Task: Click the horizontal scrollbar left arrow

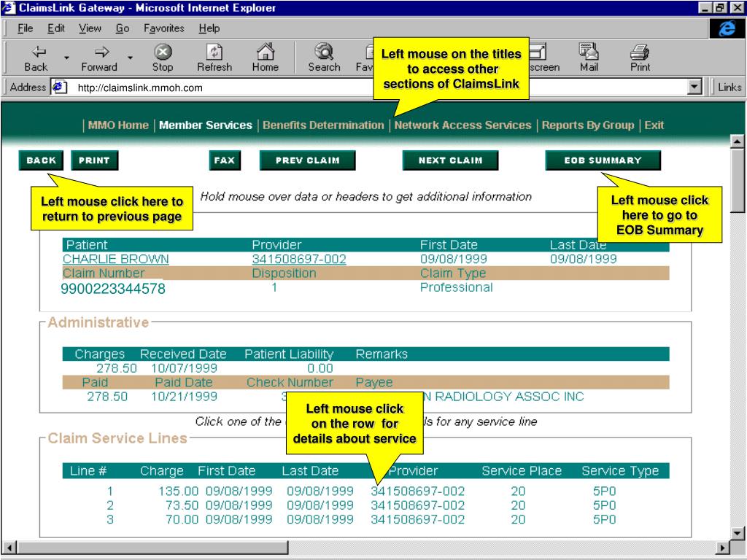Action: [9, 548]
